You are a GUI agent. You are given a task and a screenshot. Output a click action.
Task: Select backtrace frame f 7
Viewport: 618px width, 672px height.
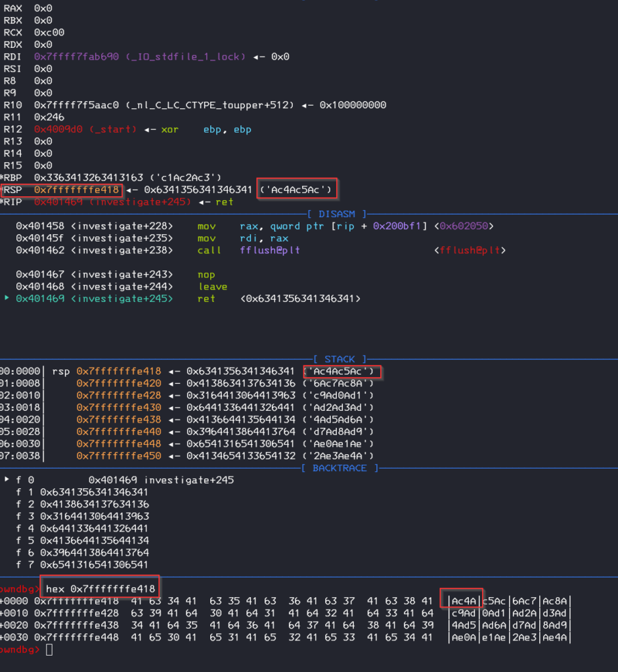click(x=85, y=564)
